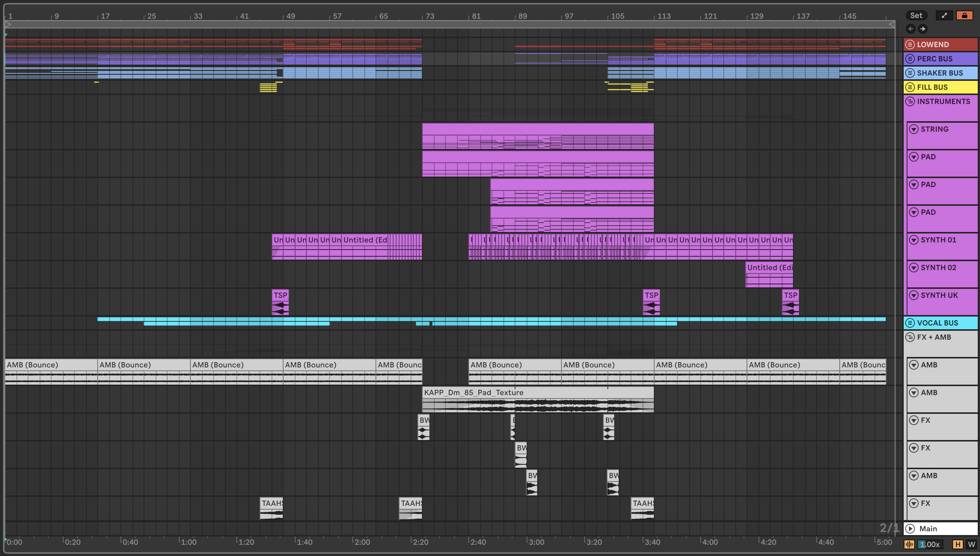This screenshot has height=556, width=980.
Task: Click the 0:20 mark on time ruler
Action: click(x=72, y=542)
